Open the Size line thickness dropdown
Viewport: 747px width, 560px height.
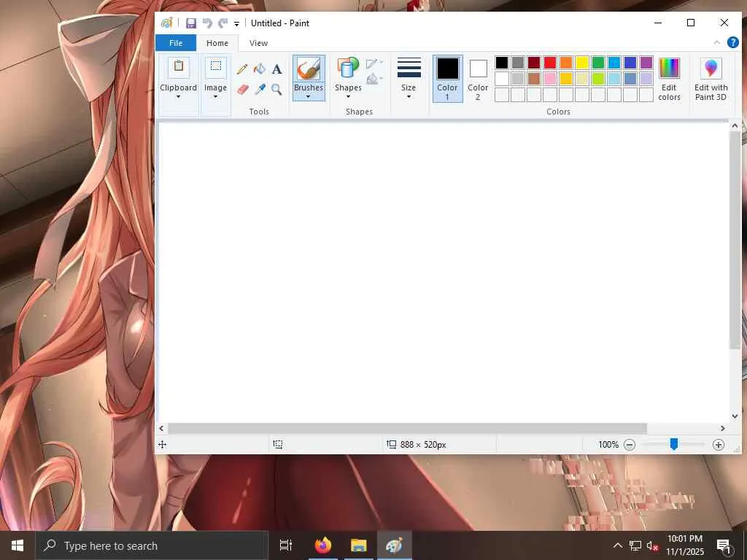409,79
